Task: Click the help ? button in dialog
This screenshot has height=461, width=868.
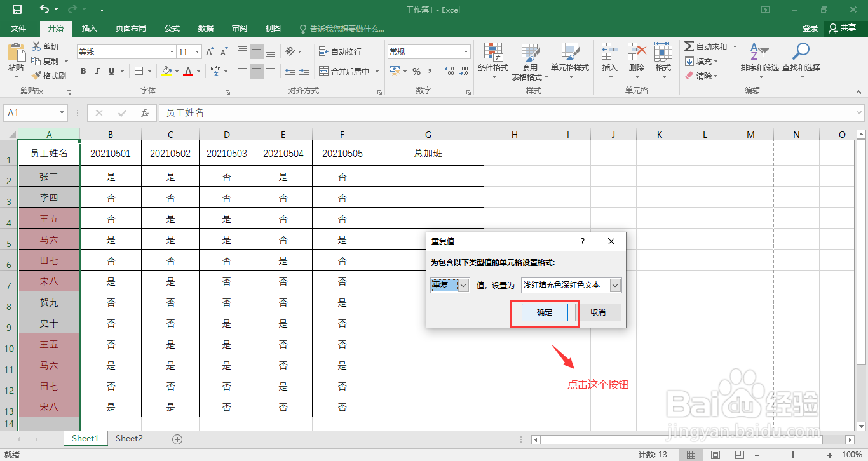Action: click(583, 242)
